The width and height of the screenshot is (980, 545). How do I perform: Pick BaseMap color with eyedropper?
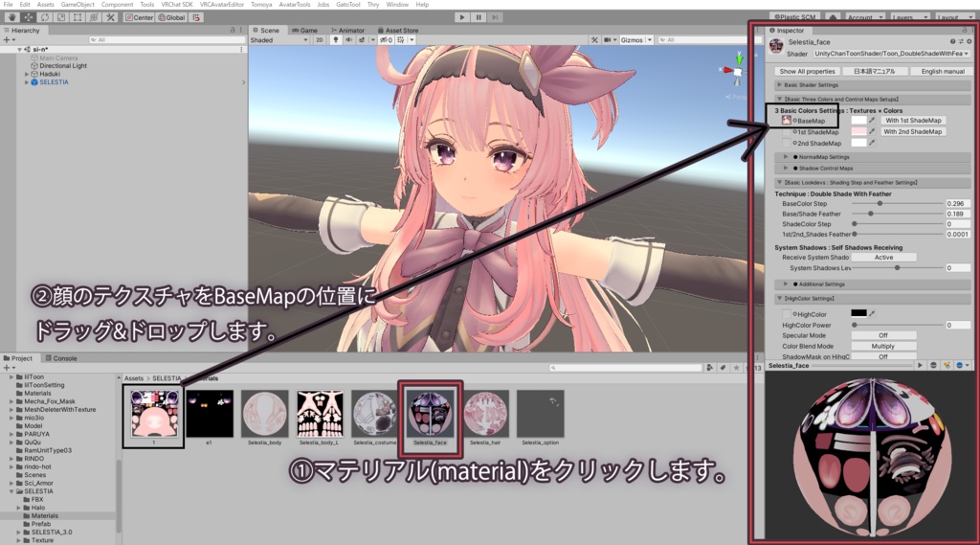click(872, 121)
